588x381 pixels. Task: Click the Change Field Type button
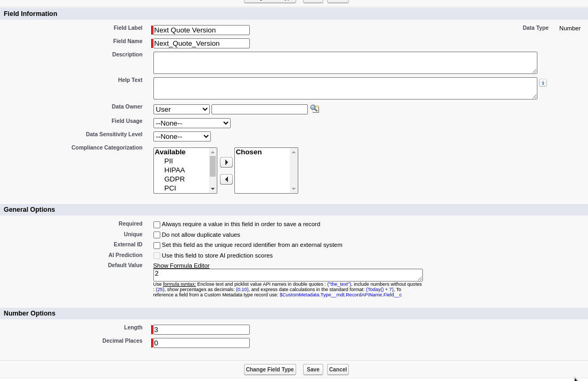(269, 369)
